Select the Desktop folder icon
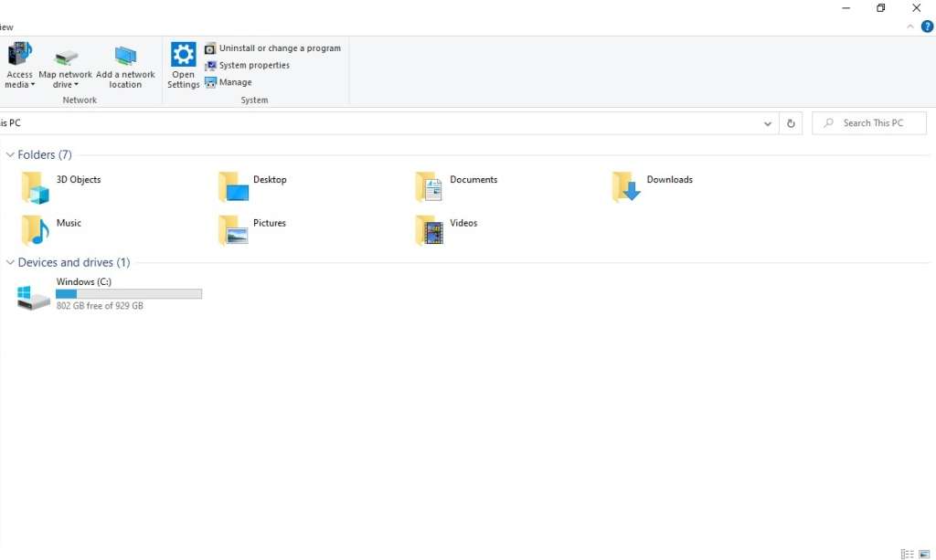Image resolution: width=936 pixels, height=560 pixels. click(234, 186)
